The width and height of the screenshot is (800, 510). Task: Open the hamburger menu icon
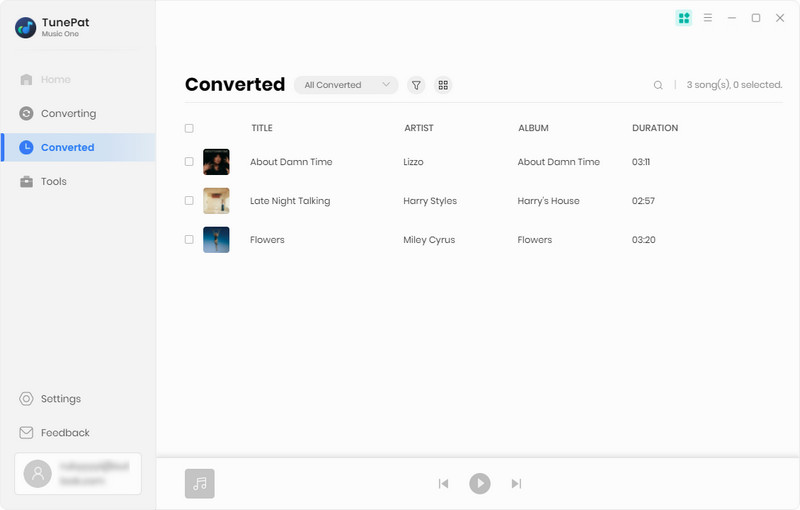coord(708,18)
